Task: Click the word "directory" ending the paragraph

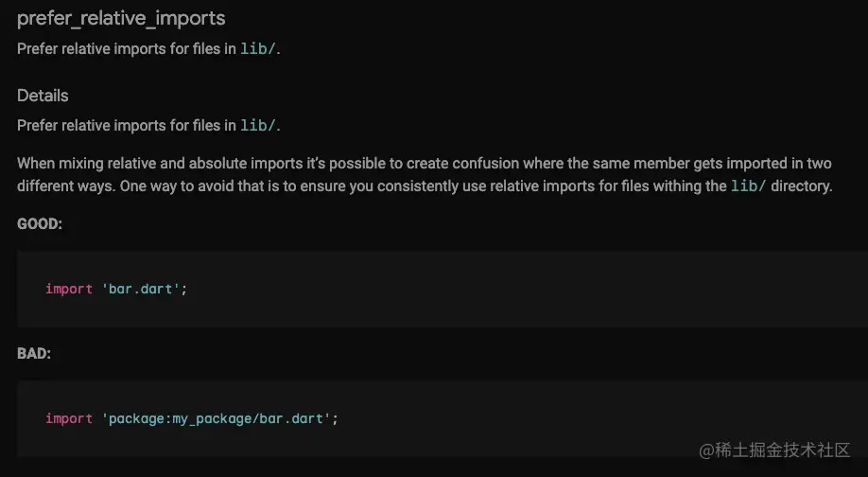Action: tap(801, 186)
